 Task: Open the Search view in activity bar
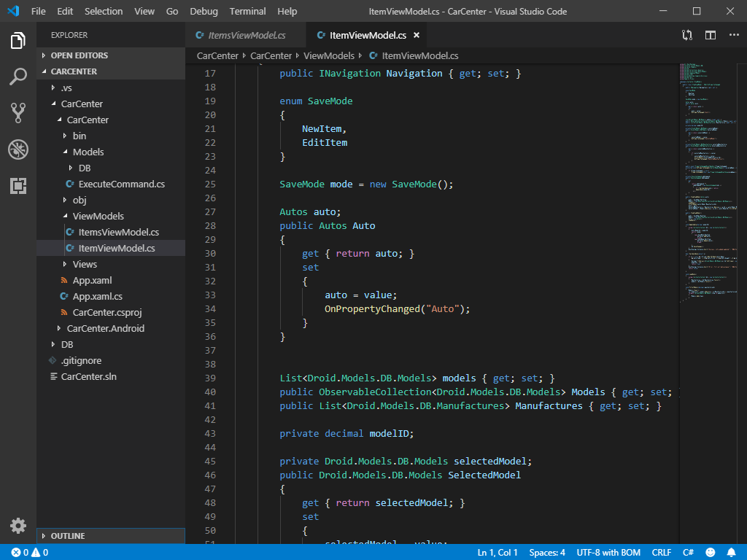tap(18, 76)
